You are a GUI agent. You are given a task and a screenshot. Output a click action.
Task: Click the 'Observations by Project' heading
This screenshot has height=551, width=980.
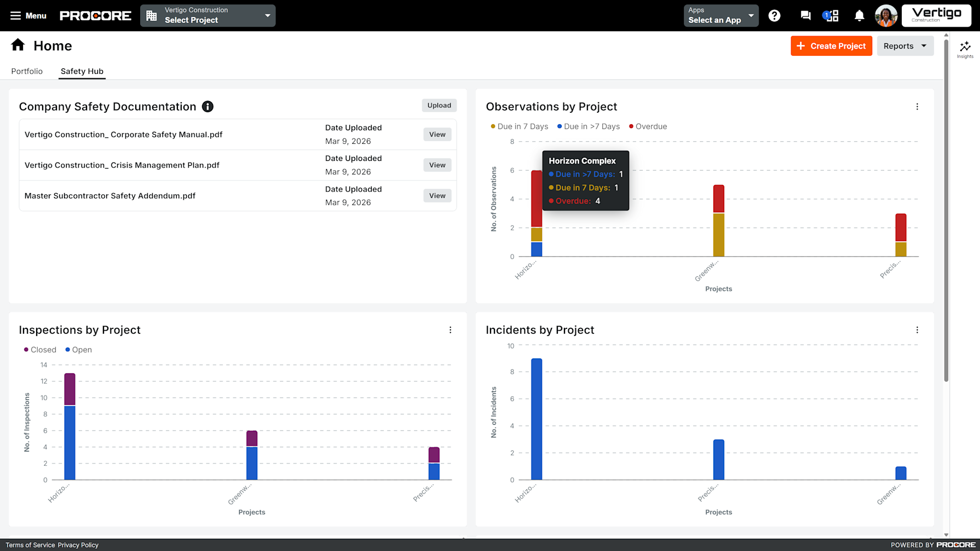pyautogui.click(x=551, y=107)
